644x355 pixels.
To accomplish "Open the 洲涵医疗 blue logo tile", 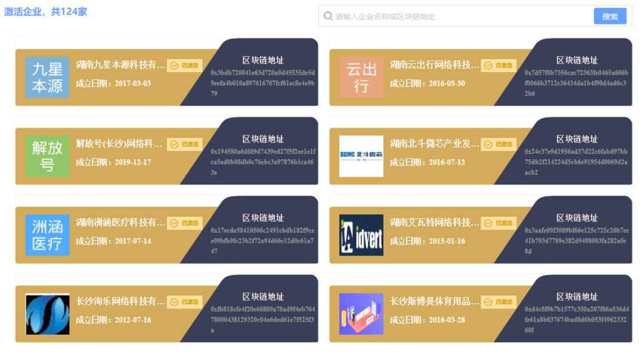I will point(47,235).
